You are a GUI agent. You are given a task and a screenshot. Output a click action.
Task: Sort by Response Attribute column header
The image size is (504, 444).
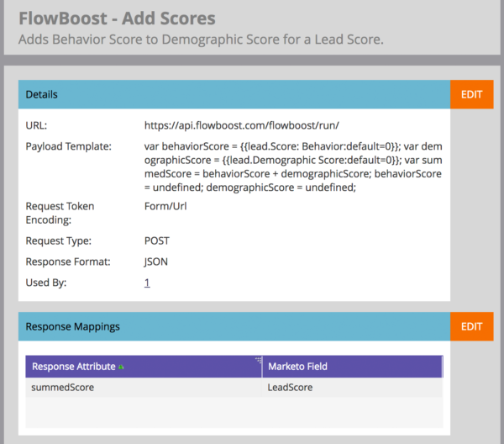click(x=144, y=367)
